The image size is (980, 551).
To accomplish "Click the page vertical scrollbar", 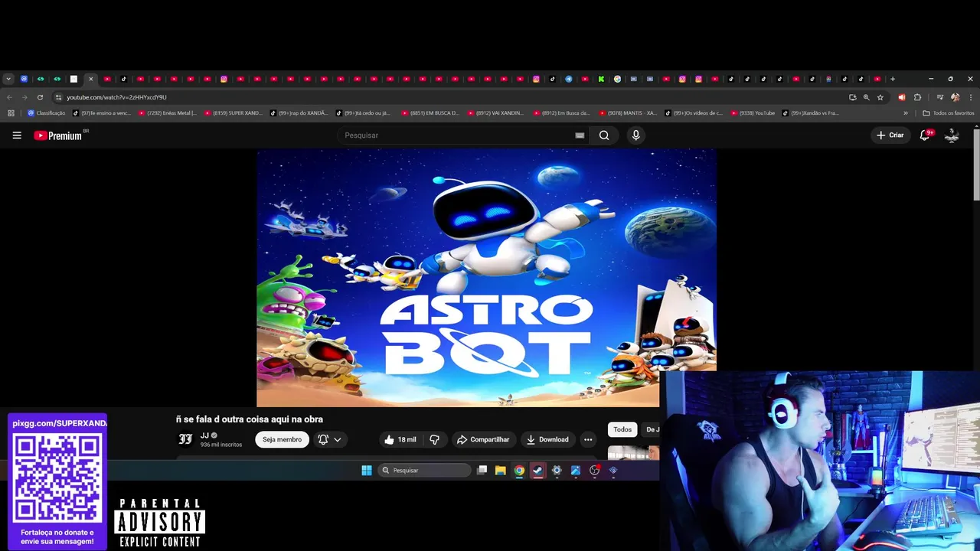I will click(976, 165).
